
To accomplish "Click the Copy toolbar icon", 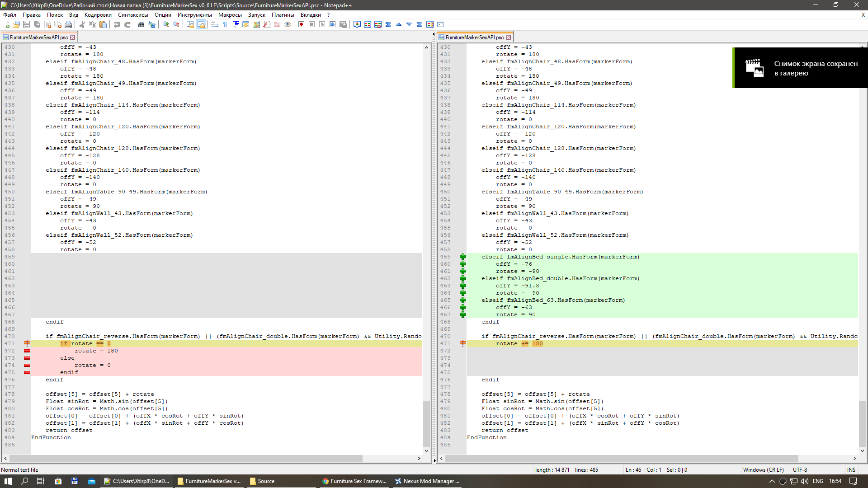I will tap(93, 24).
